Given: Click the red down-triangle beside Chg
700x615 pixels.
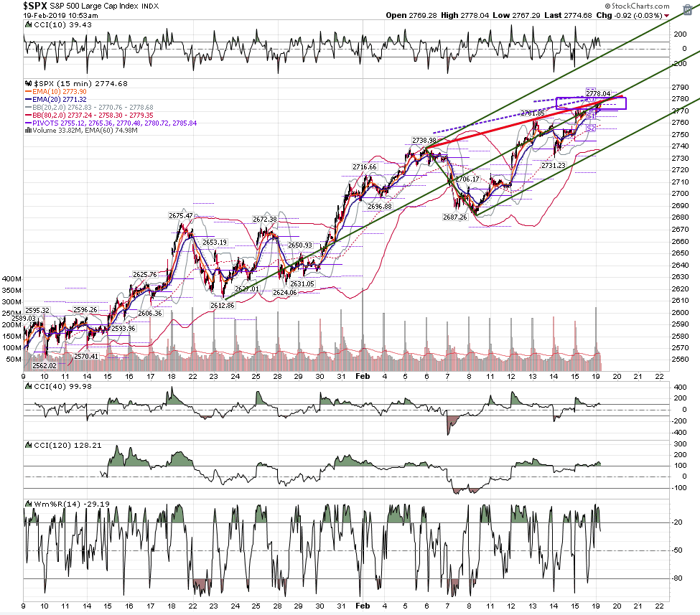Looking at the screenshot, I should [666, 16].
